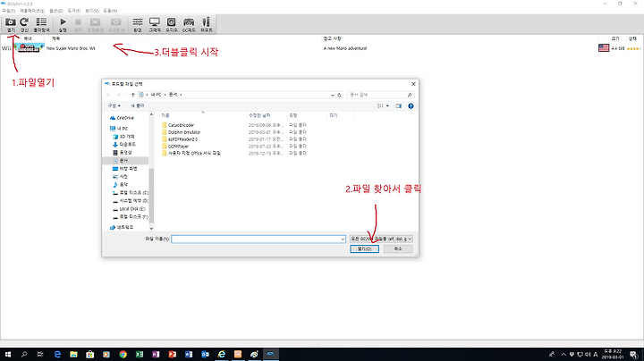Image resolution: width=644 pixels, height=361 pixels.
Task: Click the navigation pane scrollbar
Action: click(151, 197)
